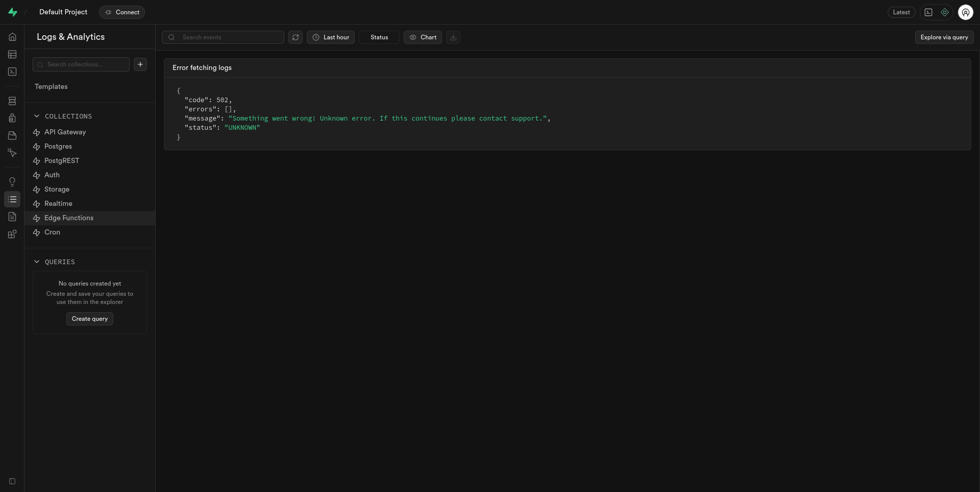The image size is (980, 492).
Task: Toggle sidebar expansion icon at bottom left
Action: click(12, 481)
